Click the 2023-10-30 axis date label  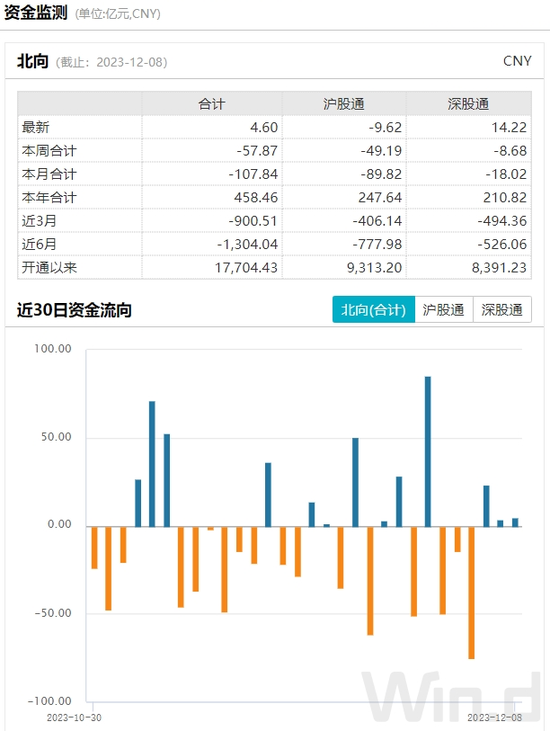click(x=74, y=717)
